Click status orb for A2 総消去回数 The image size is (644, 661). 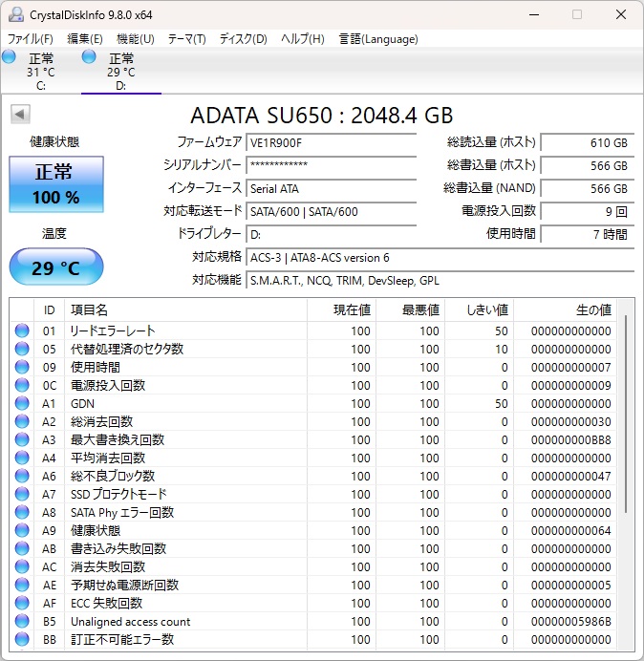(22, 421)
